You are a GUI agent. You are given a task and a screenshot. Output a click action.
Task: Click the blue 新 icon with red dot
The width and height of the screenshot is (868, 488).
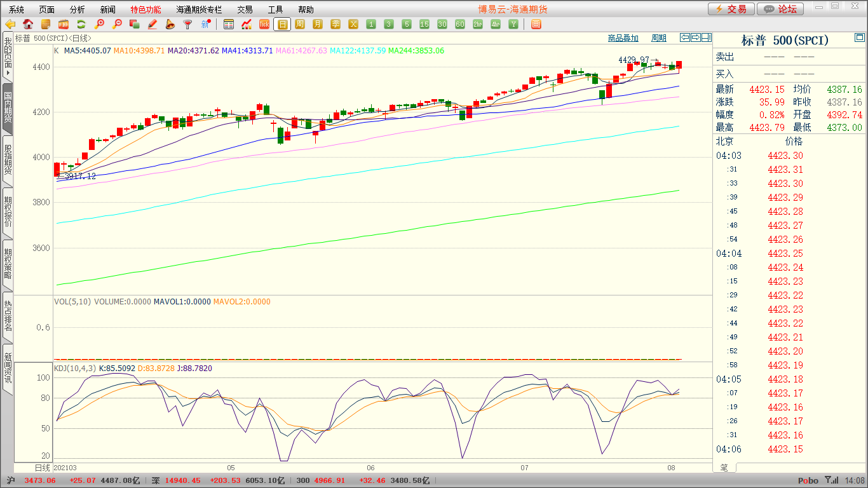pos(205,24)
